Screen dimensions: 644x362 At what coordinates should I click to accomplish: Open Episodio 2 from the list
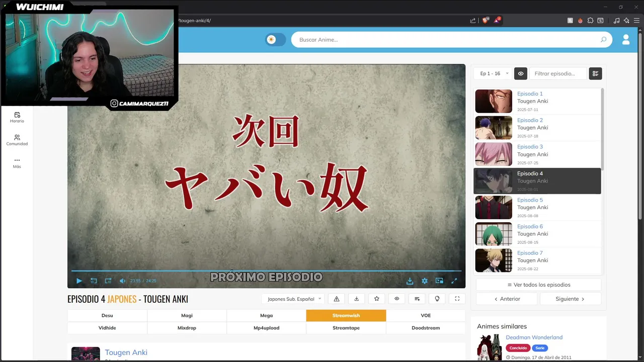click(x=537, y=128)
